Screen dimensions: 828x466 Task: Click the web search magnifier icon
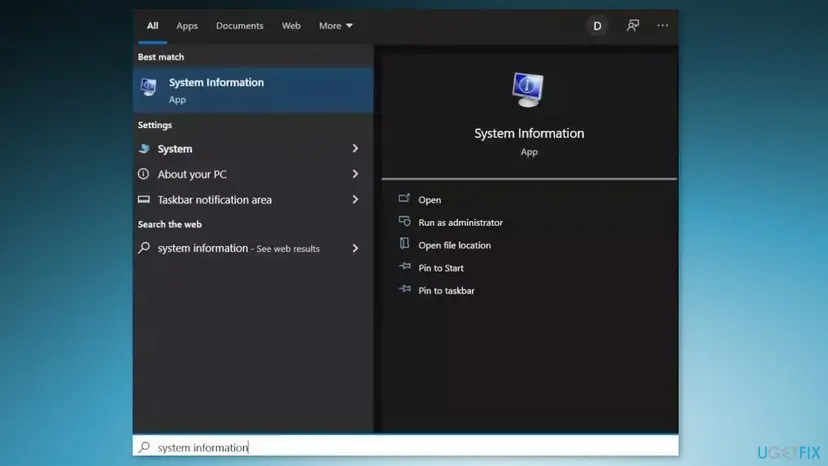click(x=144, y=247)
